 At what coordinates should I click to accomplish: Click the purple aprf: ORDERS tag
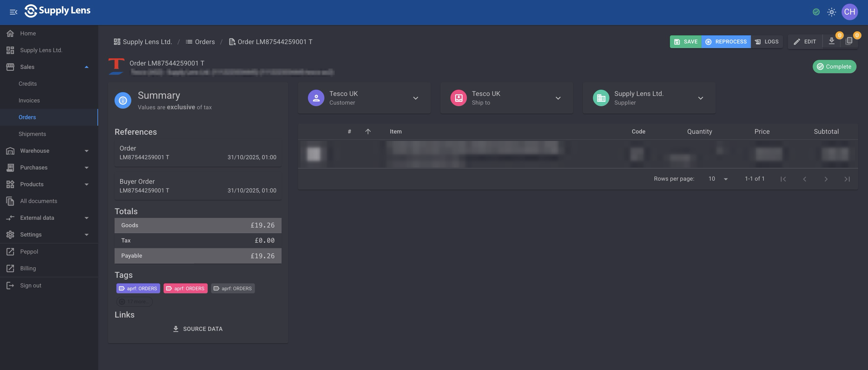point(138,288)
